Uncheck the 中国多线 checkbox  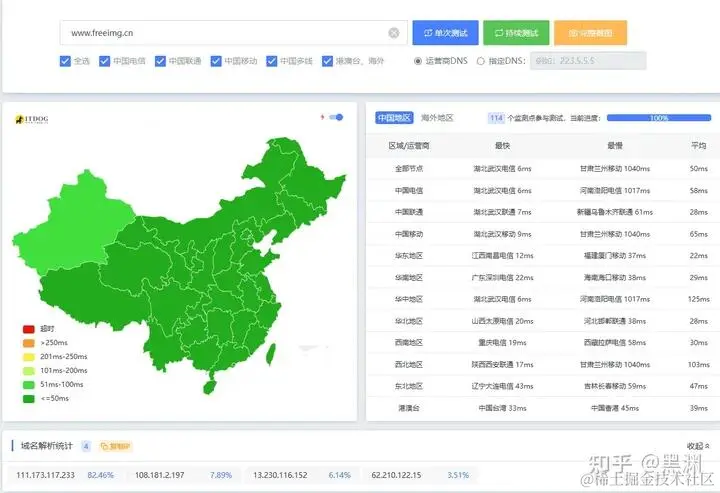(x=272, y=61)
